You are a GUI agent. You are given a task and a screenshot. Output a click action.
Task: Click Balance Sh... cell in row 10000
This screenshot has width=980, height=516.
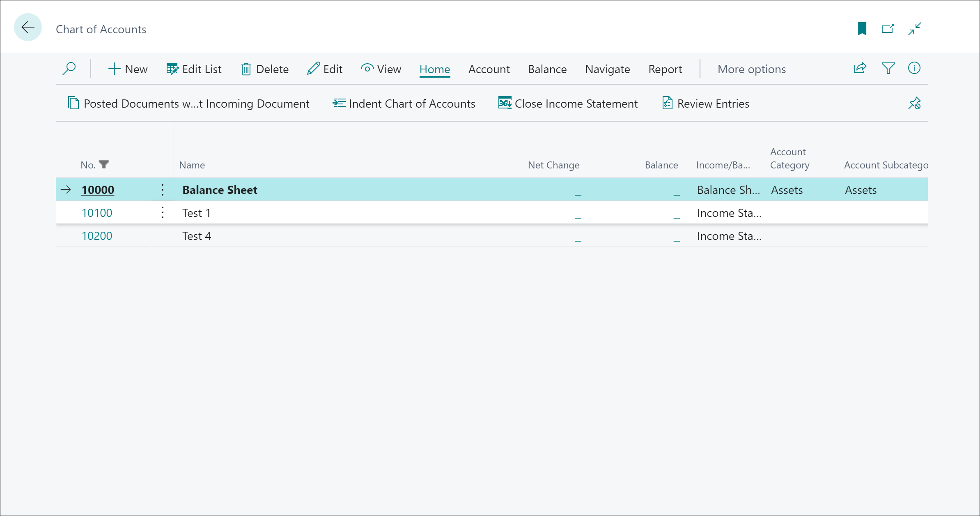pos(728,190)
